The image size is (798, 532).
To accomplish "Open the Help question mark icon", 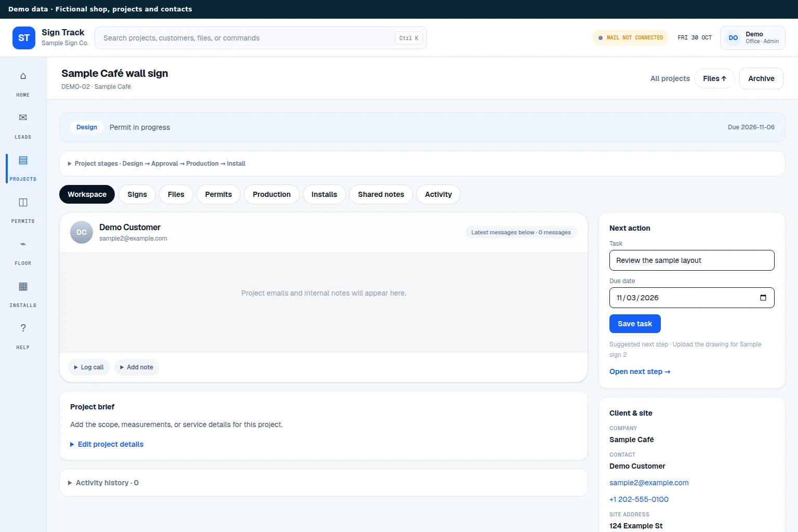I will (x=23, y=328).
